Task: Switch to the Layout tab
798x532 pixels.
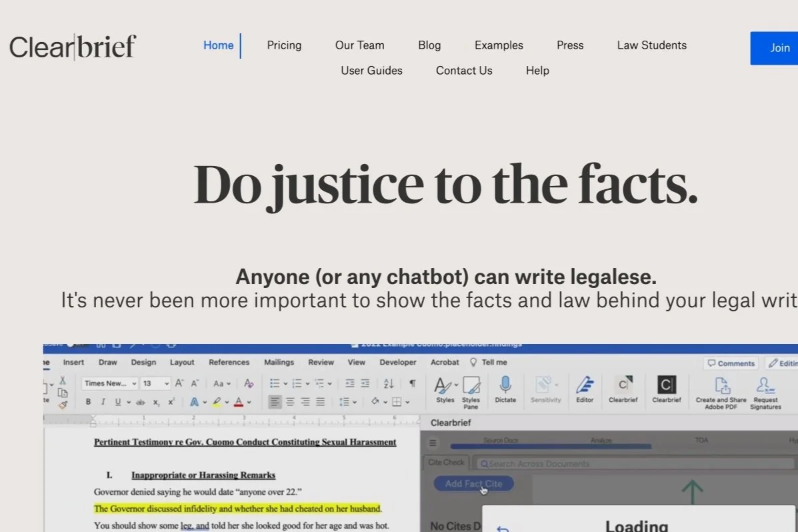Action: (182, 363)
